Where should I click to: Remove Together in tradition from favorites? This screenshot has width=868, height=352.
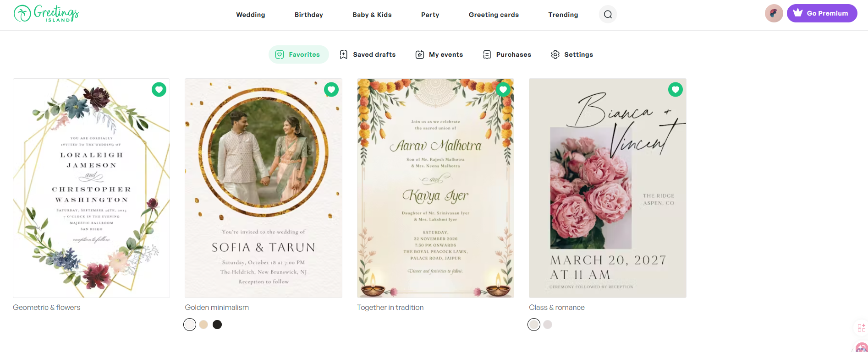pos(503,90)
